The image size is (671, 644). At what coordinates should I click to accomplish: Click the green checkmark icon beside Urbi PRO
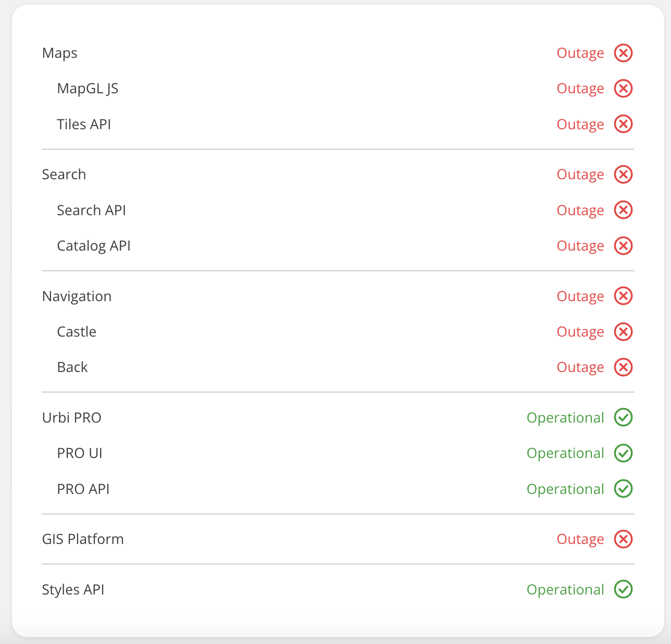[x=623, y=417]
